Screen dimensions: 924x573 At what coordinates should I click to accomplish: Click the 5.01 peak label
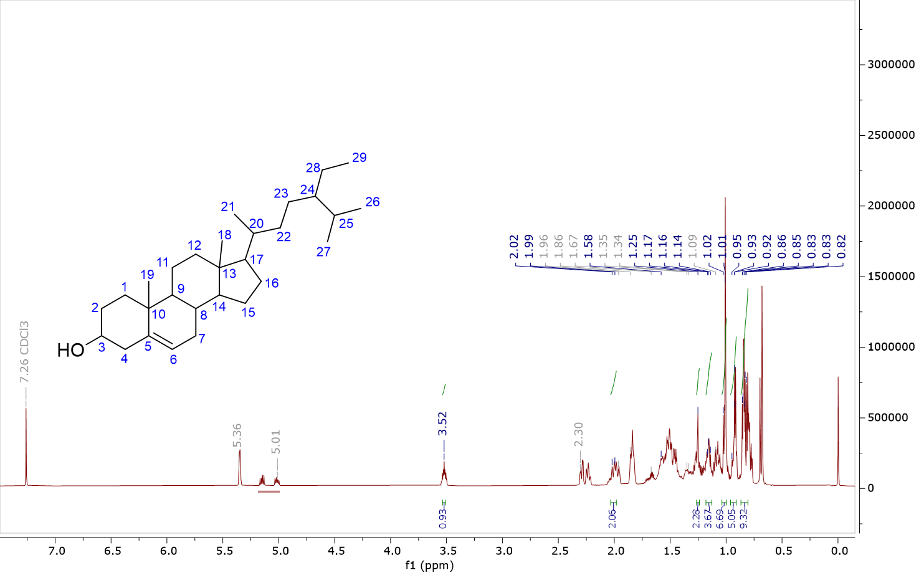click(x=276, y=442)
